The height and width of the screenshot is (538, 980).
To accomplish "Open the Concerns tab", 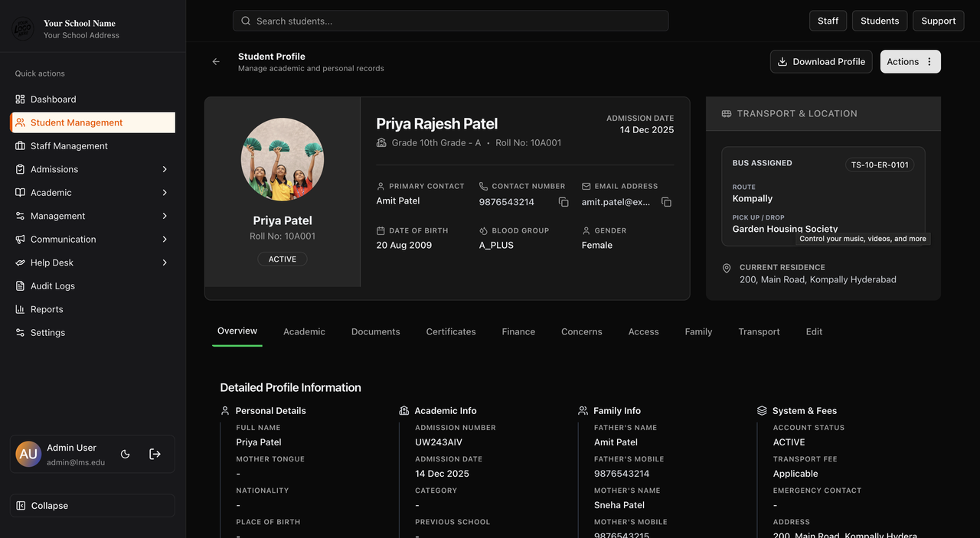I will [x=582, y=332].
